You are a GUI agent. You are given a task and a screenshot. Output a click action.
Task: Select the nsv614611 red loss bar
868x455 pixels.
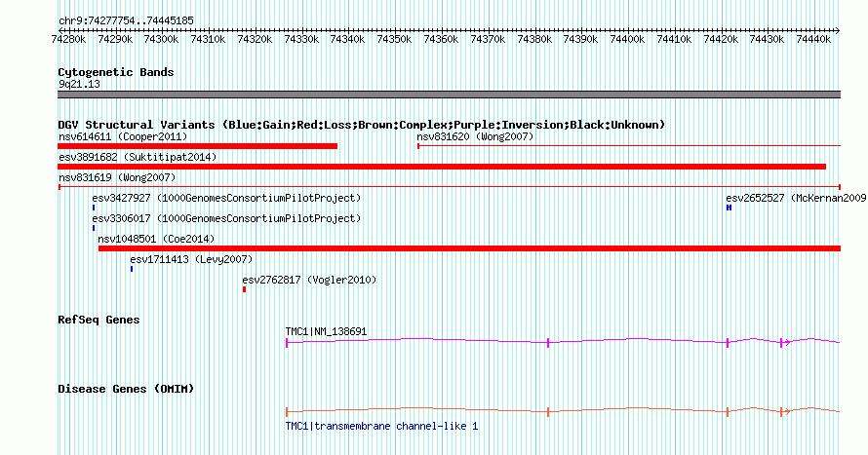point(198,146)
